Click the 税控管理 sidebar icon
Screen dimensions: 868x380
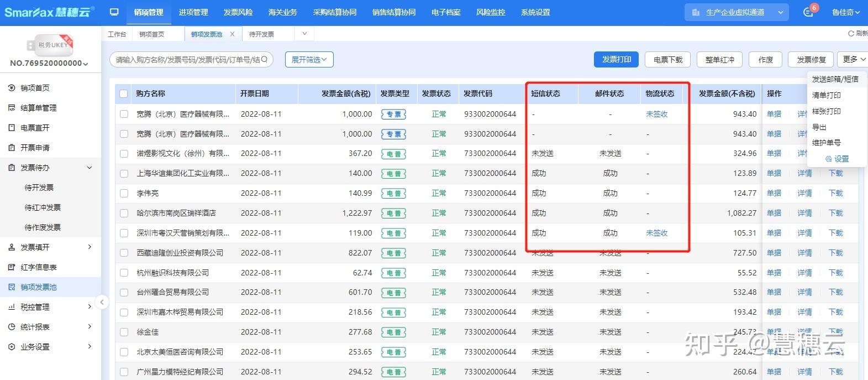click(12, 307)
